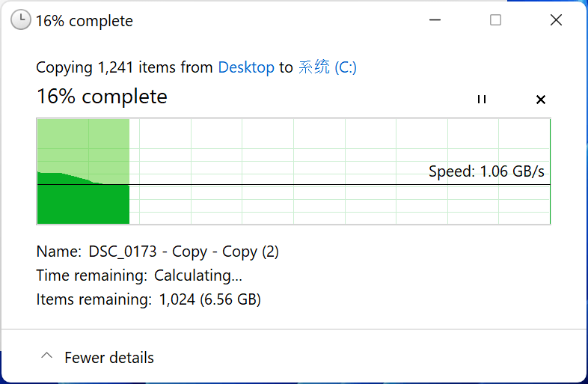Click the light green area of the graph
588x384 pixels.
click(83, 144)
